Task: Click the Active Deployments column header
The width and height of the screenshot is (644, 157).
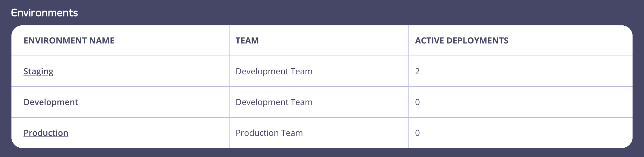Action: (x=461, y=40)
